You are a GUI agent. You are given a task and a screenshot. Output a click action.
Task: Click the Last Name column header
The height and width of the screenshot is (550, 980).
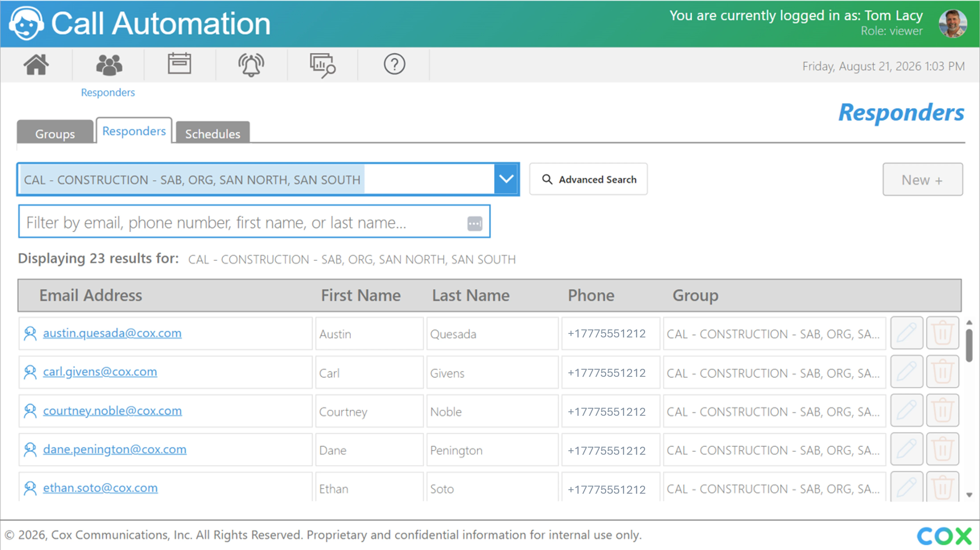tap(471, 295)
